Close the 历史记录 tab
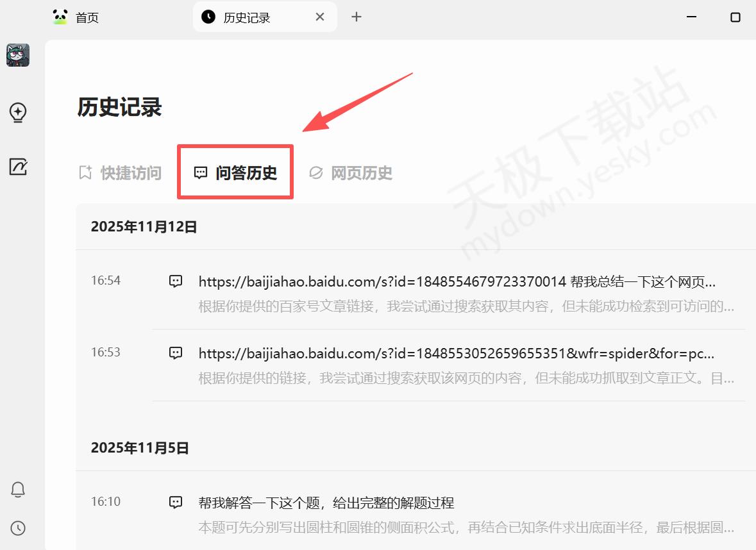This screenshot has height=550, width=756. [x=319, y=17]
